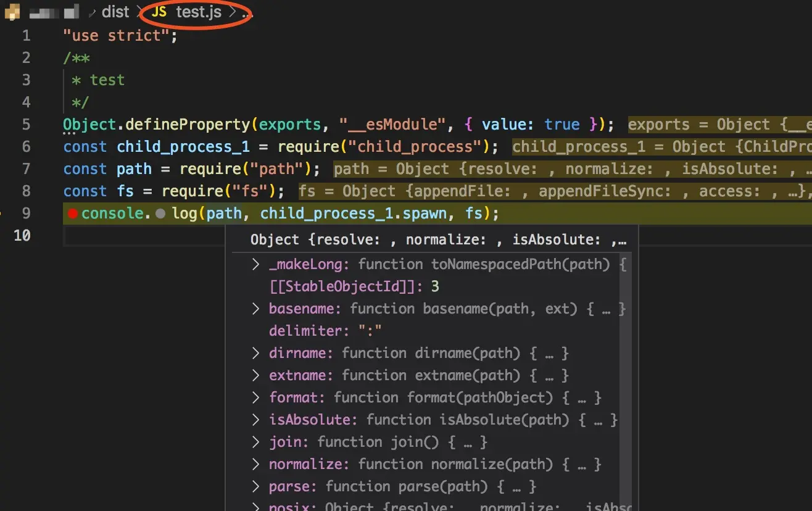Toggle the red breakpoint on line 9
The height and width of the screenshot is (511, 812).
(x=73, y=213)
